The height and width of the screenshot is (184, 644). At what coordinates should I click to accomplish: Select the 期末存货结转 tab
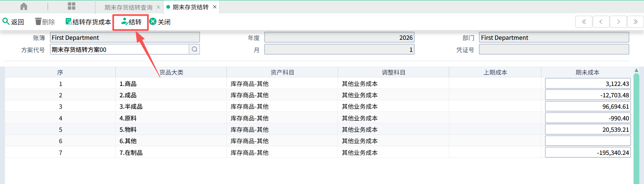point(190,7)
